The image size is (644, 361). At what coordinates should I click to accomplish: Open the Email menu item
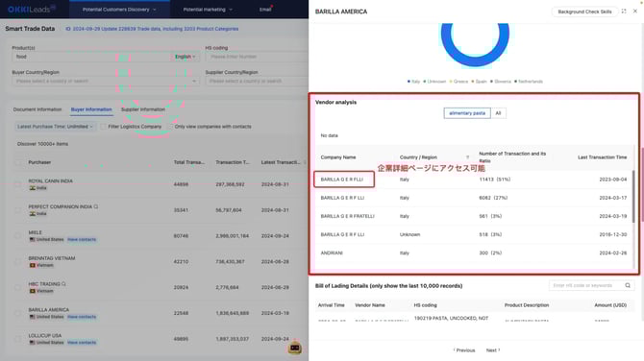pyautogui.click(x=265, y=10)
